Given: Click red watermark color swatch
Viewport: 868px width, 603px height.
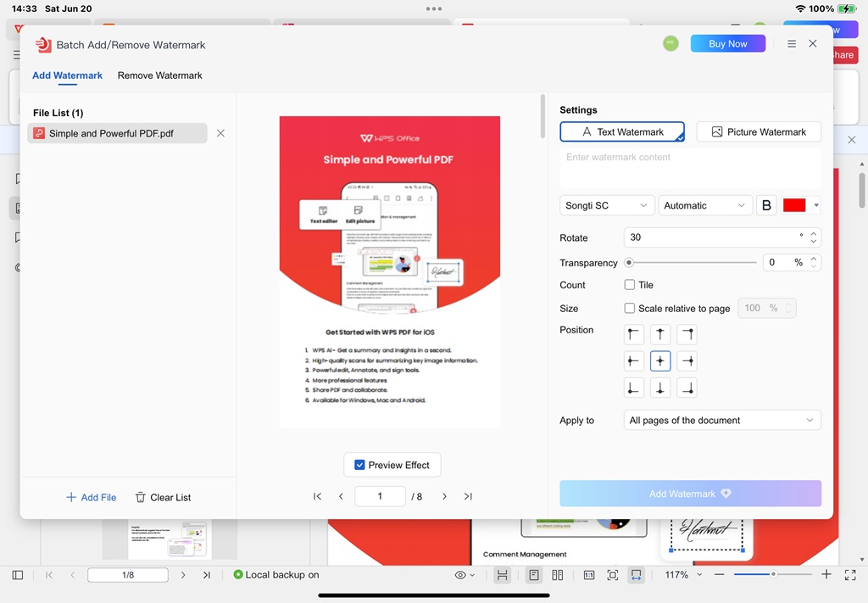Looking at the screenshot, I should pyautogui.click(x=793, y=205).
